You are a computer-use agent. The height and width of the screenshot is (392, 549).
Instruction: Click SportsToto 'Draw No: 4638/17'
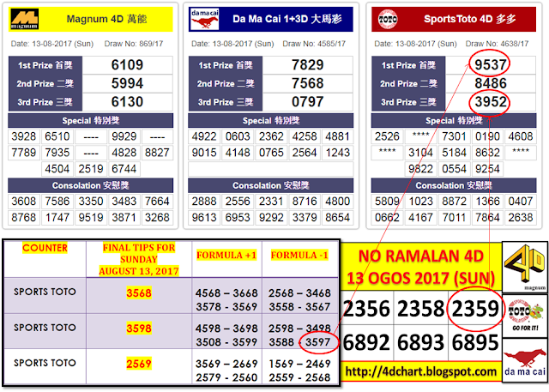[x=497, y=44]
